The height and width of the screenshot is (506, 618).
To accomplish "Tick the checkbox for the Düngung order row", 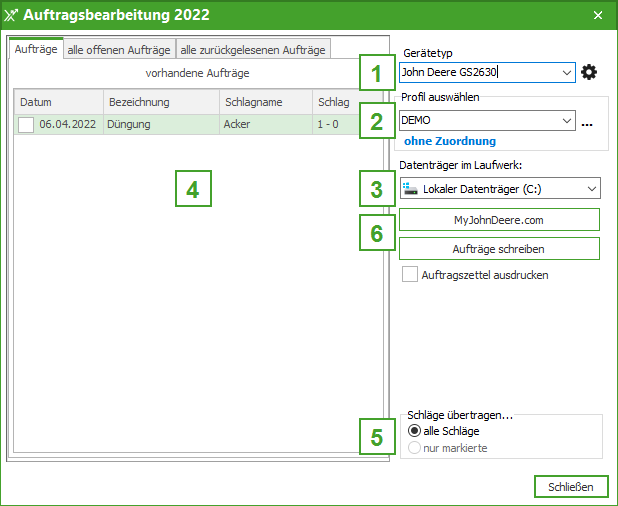I will pos(26,125).
